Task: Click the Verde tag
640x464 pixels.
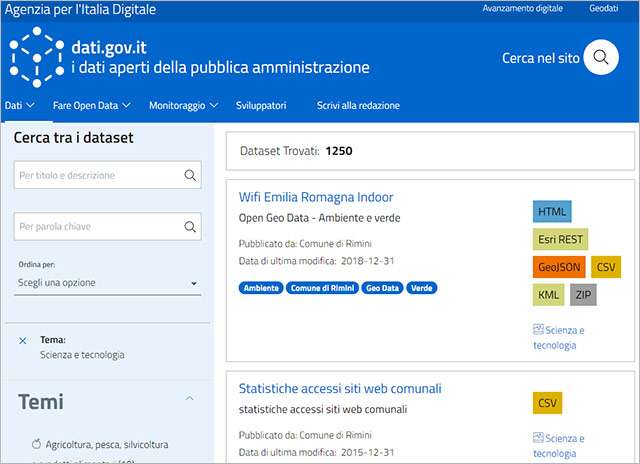Action: 422,288
